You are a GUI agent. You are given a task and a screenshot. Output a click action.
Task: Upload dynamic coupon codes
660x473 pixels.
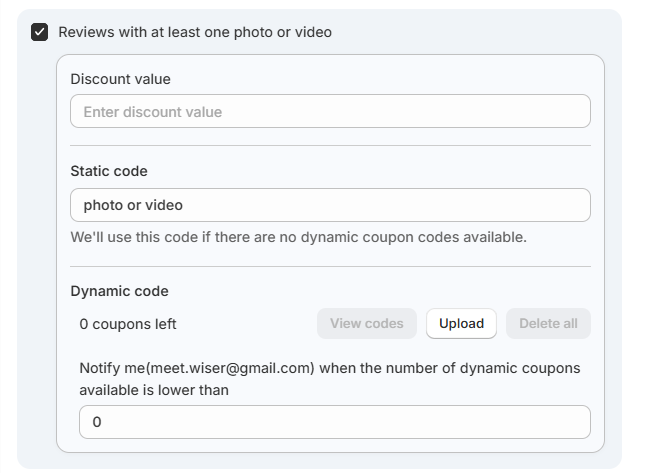[461, 324]
